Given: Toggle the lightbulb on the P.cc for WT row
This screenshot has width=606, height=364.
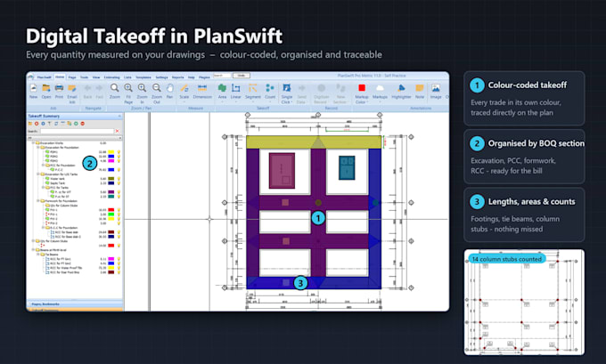Looking at the screenshot, I should [119, 192].
